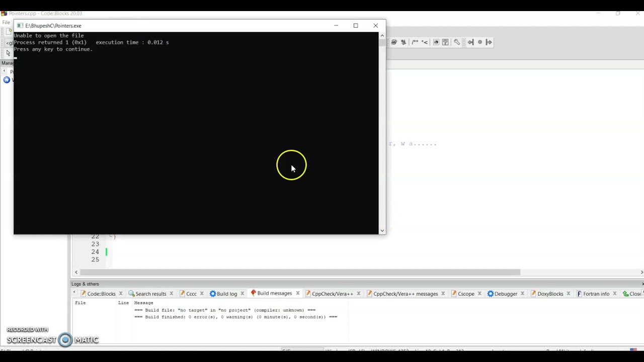Image resolution: width=644 pixels, height=362 pixels.
Task: Close the Code::Blocks log tab
Action: pyautogui.click(x=121, y=294)
